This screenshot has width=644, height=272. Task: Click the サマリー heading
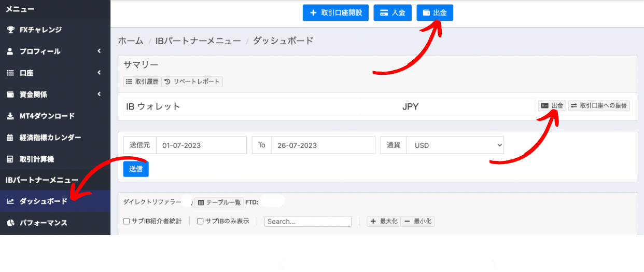click(x=141, y=64)
